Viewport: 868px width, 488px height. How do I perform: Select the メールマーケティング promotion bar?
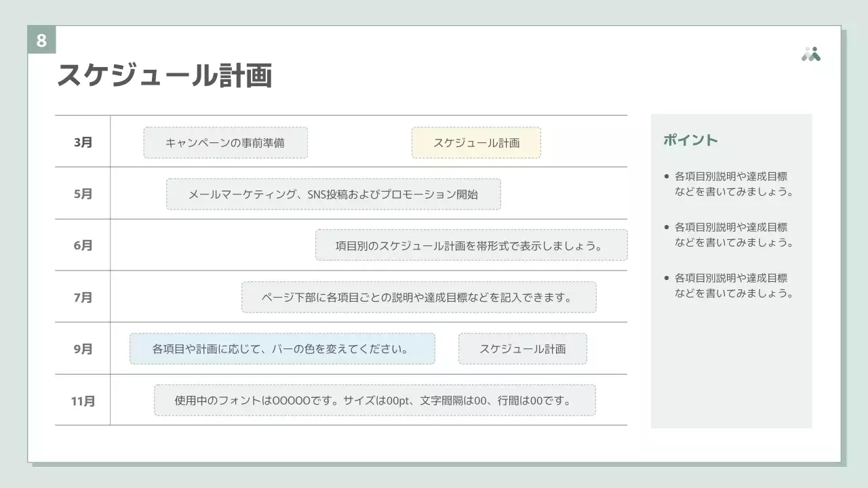332,194
